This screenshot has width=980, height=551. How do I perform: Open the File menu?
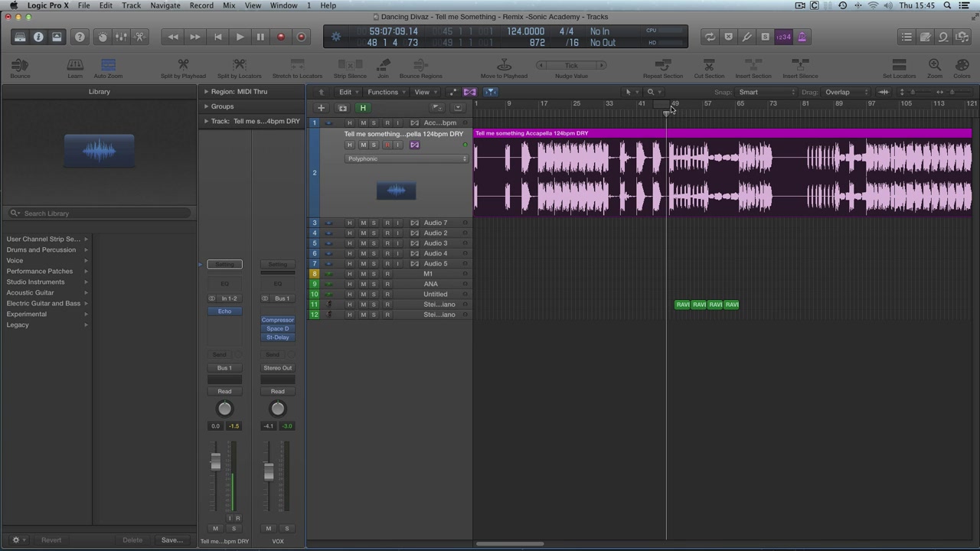click(x=83, y=5)
